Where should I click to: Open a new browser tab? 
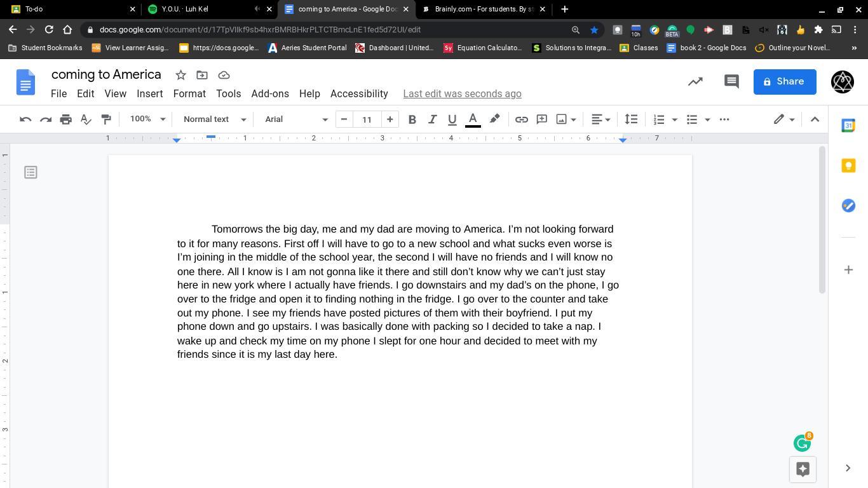(564, 9)
